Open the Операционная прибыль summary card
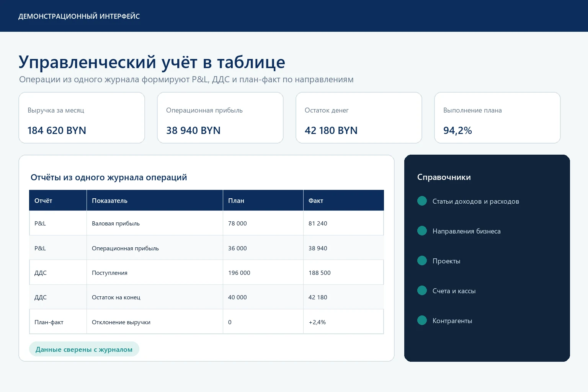The height and width of the screenshot is (392, 588). pos(220,118)
